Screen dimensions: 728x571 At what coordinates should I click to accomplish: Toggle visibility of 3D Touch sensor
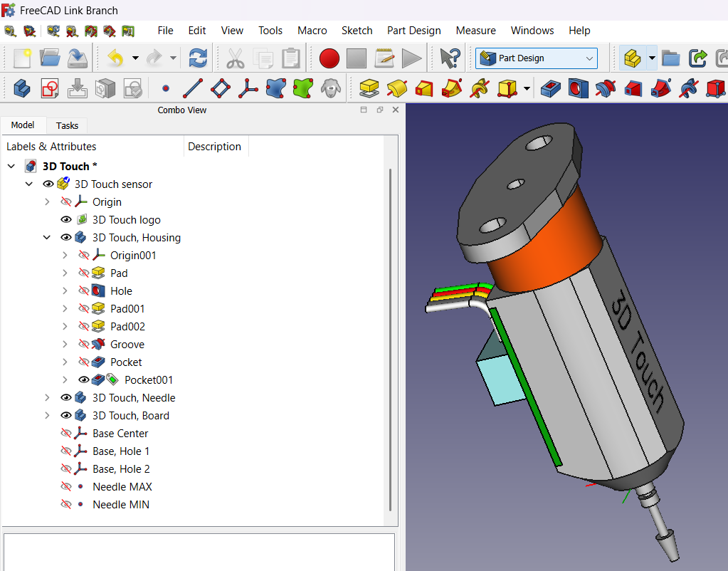48,184
